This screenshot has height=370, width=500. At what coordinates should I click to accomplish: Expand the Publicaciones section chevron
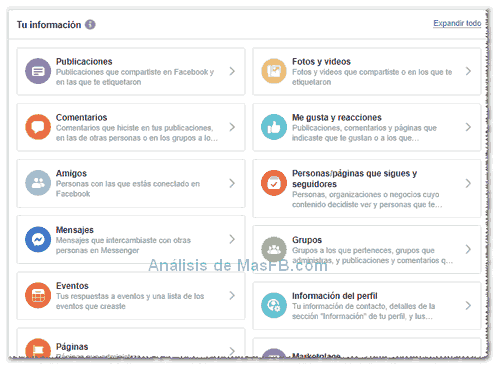[232, 71]
